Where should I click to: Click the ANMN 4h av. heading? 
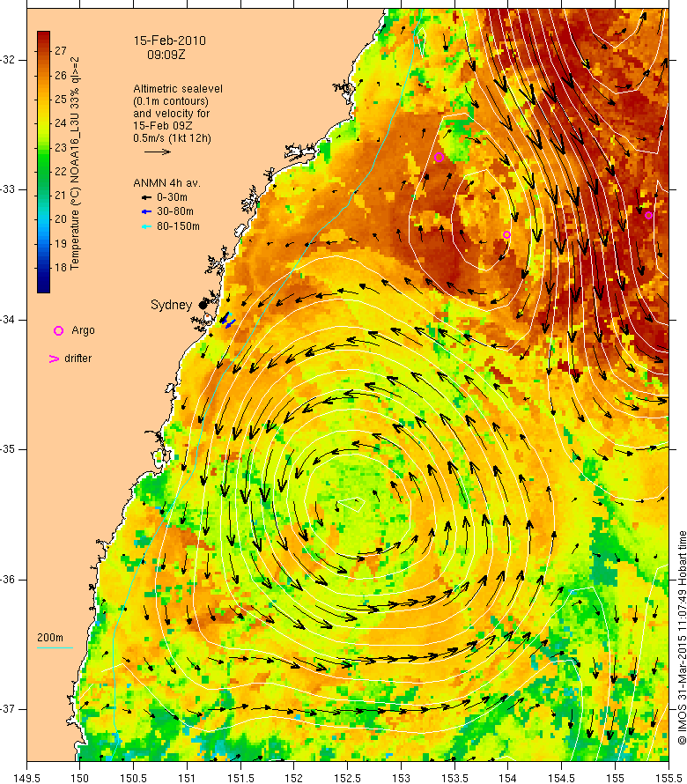[166, 183]
